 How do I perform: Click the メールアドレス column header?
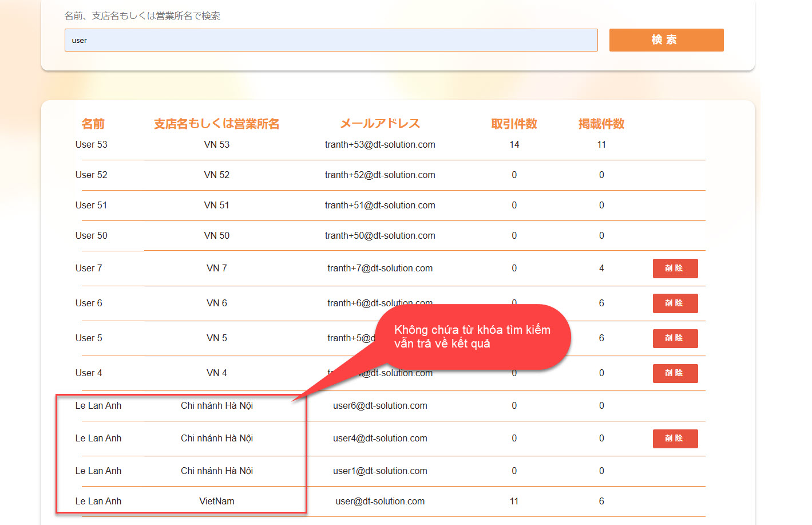[380, 124]
